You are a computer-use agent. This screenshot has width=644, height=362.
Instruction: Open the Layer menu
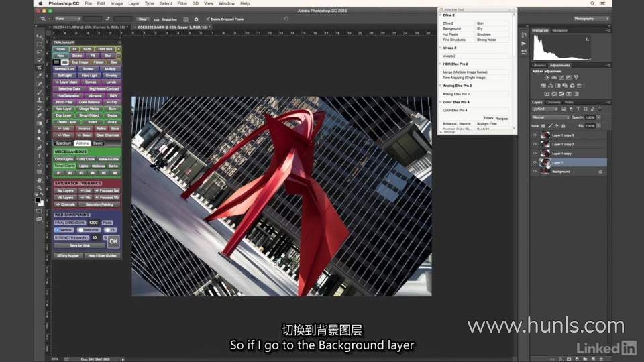pyautogui.click(x=133, y=3)
